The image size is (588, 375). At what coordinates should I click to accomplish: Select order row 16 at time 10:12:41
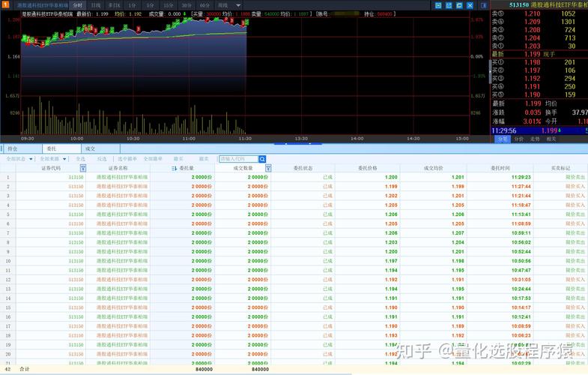pos(294,316)
